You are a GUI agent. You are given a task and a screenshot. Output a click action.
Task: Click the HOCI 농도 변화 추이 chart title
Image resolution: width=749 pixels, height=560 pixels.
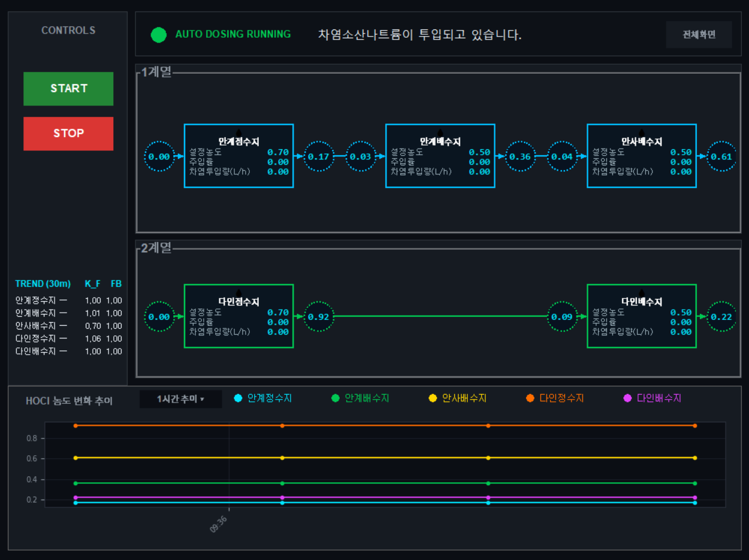[x=69, y=401]
